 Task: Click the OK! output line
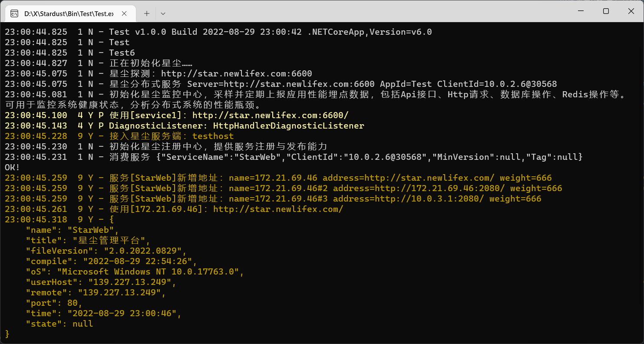click(x=13, y=167)
